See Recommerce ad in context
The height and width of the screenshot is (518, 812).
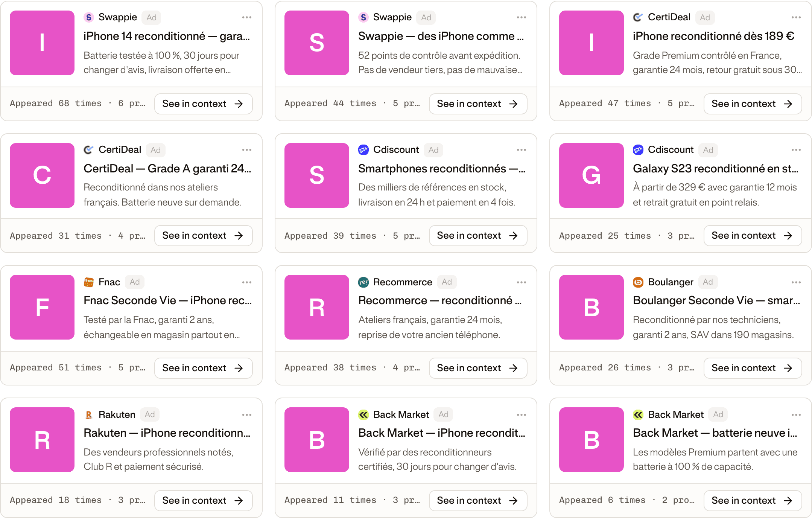pos(478,368)
